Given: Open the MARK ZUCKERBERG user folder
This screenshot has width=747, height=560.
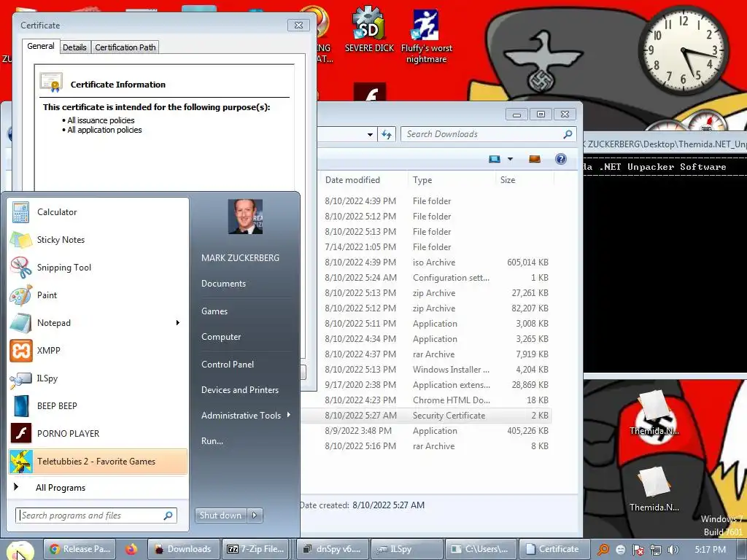Looking at the screenshot, I should tap(240, 257).
